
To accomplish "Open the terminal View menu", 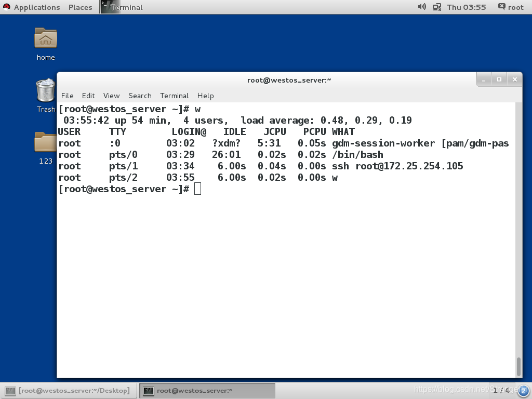I will (111, 96).
